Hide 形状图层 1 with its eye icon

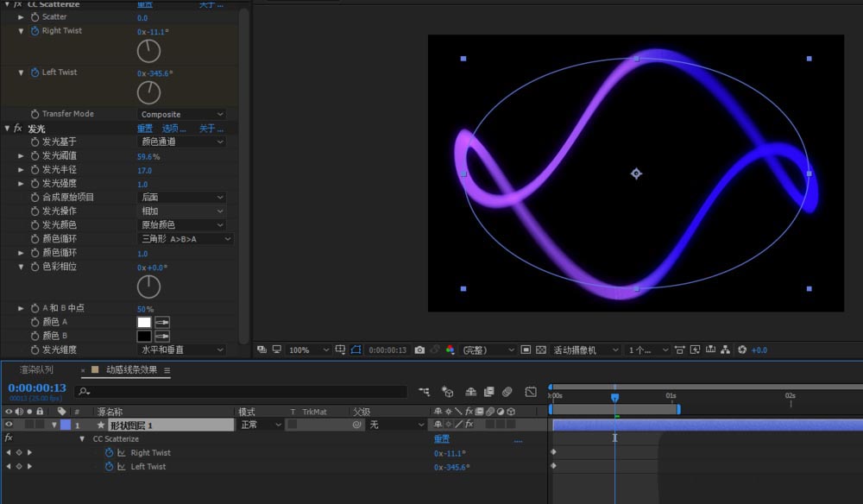coord(9,425)
